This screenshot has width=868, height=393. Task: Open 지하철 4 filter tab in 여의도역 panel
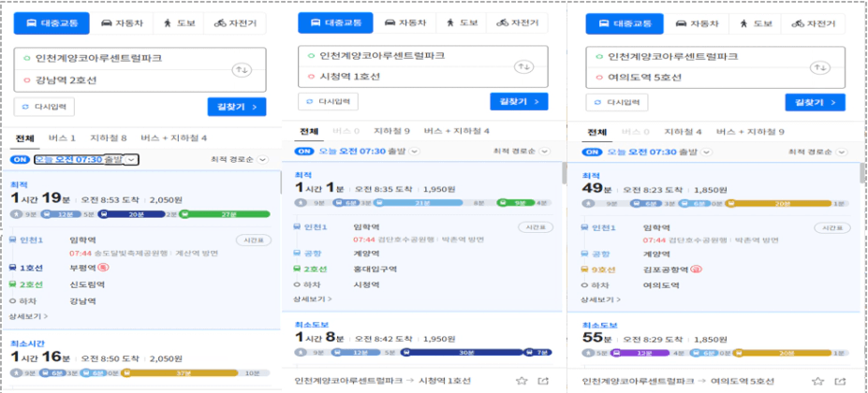[x=684, y=132]
